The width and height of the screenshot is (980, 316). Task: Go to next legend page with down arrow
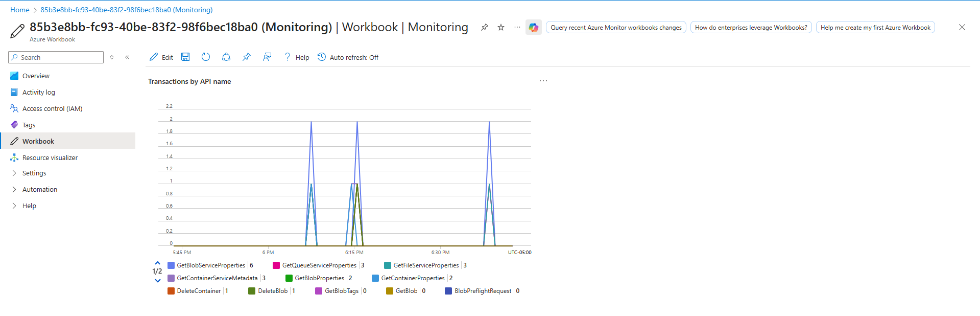[157, 280]
